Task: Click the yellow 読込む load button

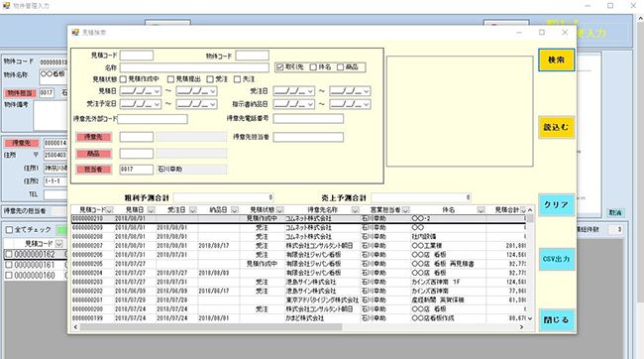Action: point(557,127)
